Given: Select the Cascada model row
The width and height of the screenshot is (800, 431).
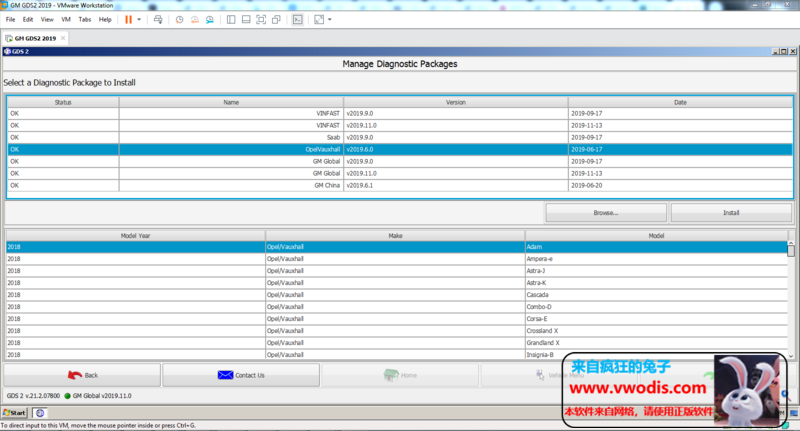Looking at the screenshot, I should (396, 295).
